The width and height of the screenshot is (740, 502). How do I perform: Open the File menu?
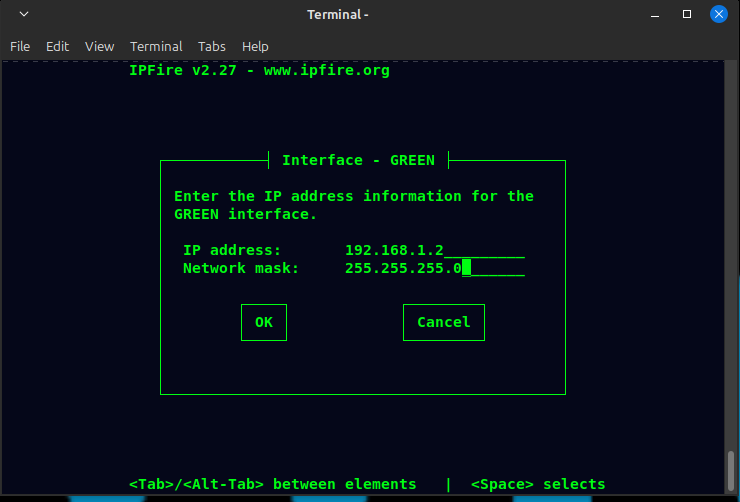20,46
